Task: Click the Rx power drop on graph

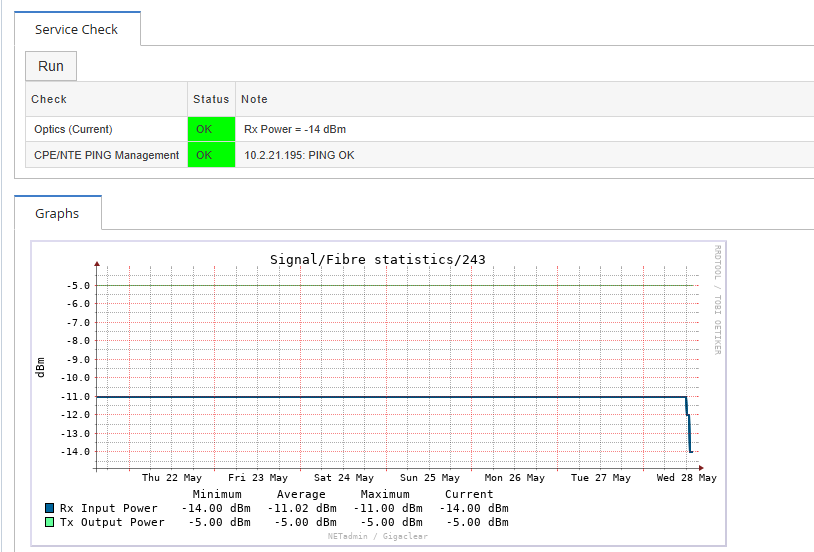Action: click(x=688, y=425)
